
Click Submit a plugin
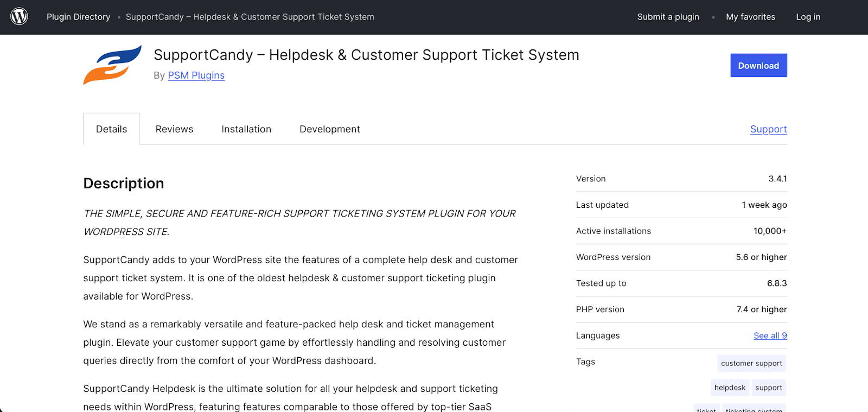pos(667,17)
